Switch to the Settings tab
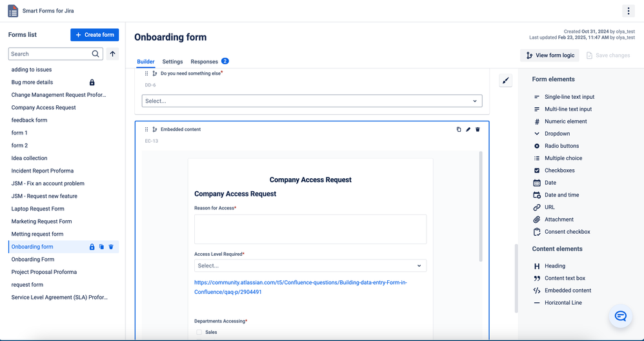The image size is (644, 341). click(172, 61)
